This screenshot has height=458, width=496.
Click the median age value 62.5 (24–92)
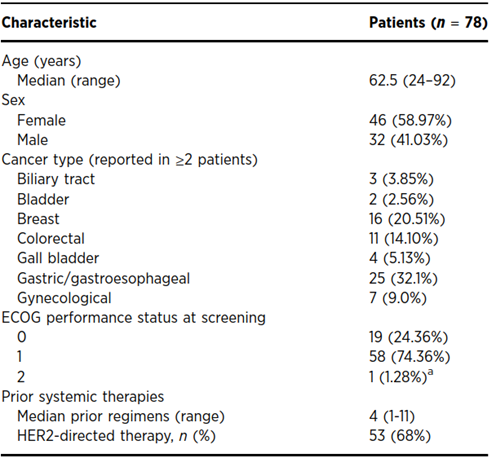point(412,80)
